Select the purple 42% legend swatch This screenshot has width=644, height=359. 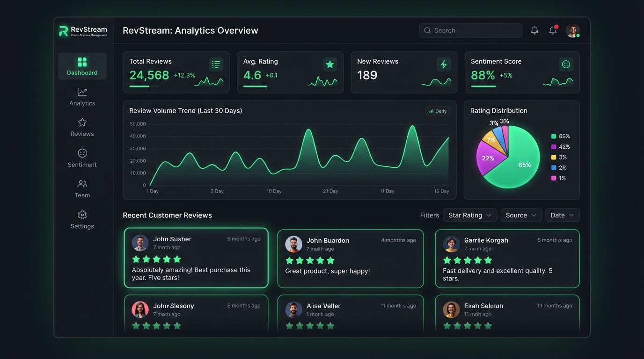(554, 147)
